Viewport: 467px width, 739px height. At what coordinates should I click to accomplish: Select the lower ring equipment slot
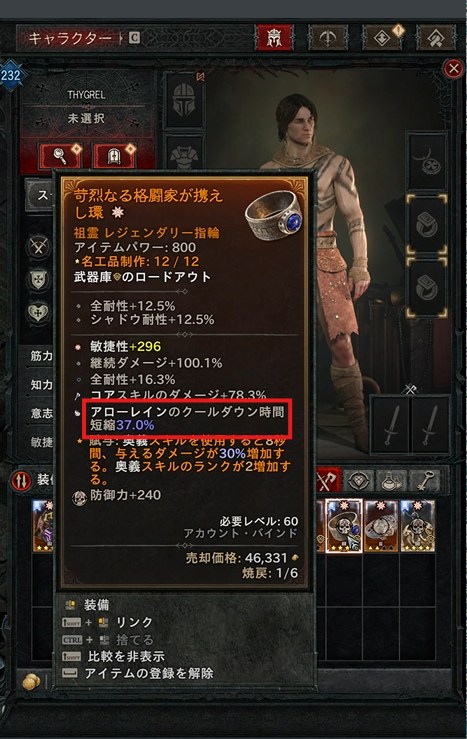pyautogui.click(x=427, y=287)
